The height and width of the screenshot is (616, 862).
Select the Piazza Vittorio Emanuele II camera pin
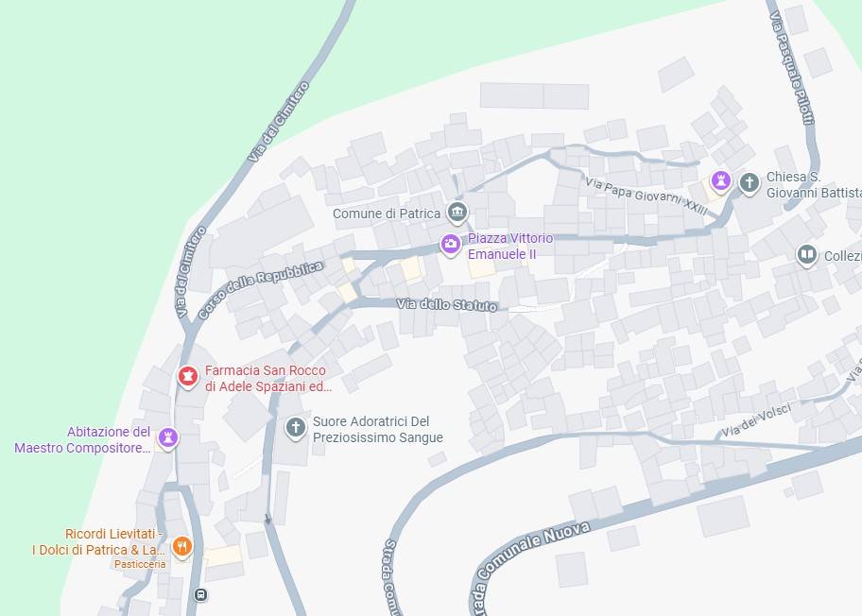click(x=450, y=245)
